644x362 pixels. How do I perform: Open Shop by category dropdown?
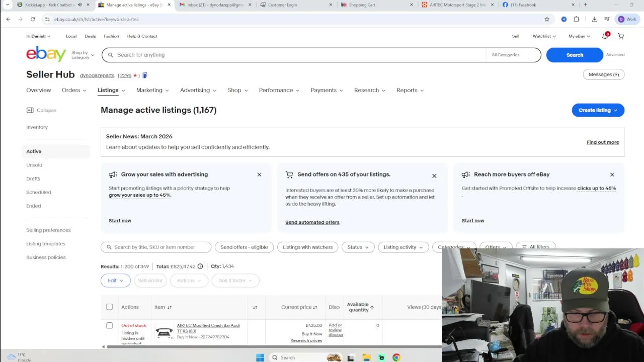pyautogui.click(x=83, y=55)
